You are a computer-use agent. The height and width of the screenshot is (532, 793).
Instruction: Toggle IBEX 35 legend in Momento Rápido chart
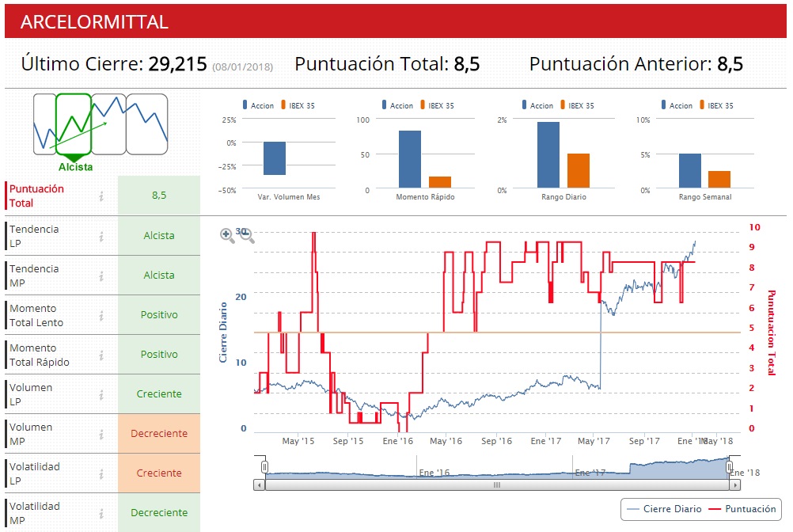437,105
